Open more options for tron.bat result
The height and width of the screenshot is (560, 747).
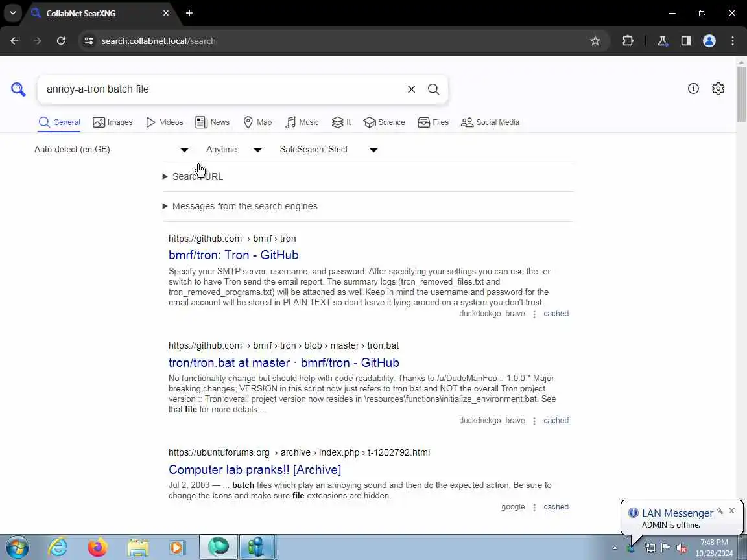pos(534,421)
